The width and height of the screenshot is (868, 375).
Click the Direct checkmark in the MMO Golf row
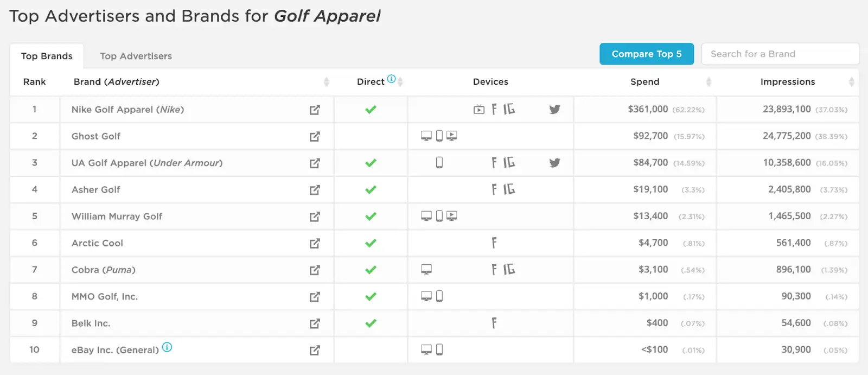(x=371, y=296)
